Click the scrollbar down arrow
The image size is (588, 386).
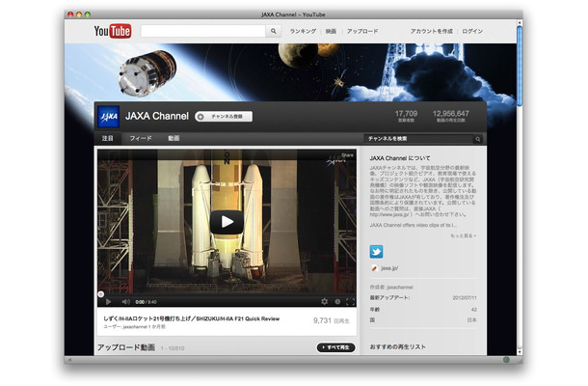520,352
